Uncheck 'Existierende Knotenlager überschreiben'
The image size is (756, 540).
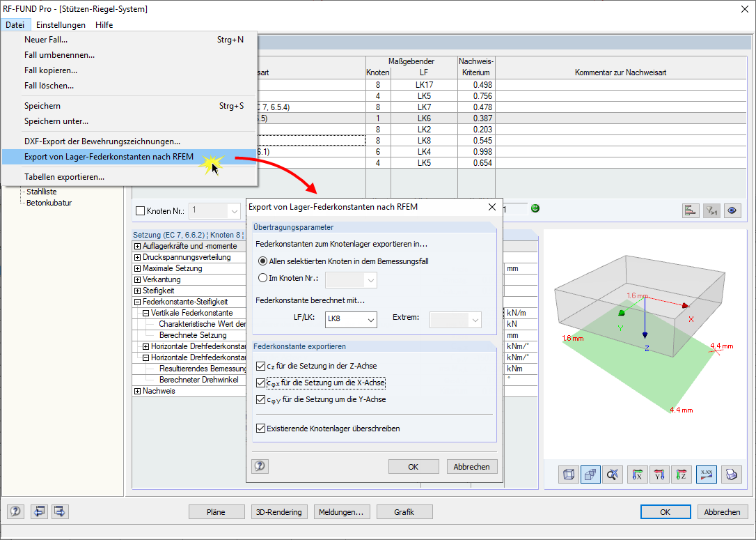coord(261,429)
